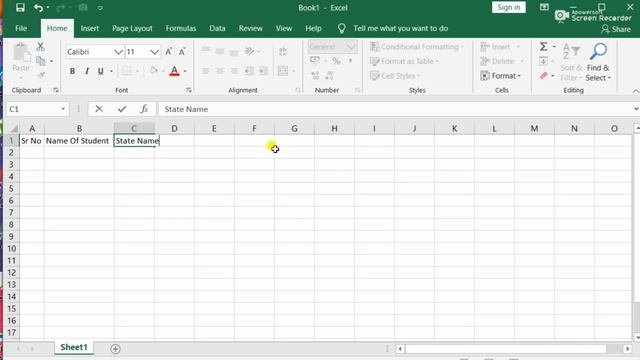Apply Percent Style format
Screen dimensions: 640x360
point(336,61)
